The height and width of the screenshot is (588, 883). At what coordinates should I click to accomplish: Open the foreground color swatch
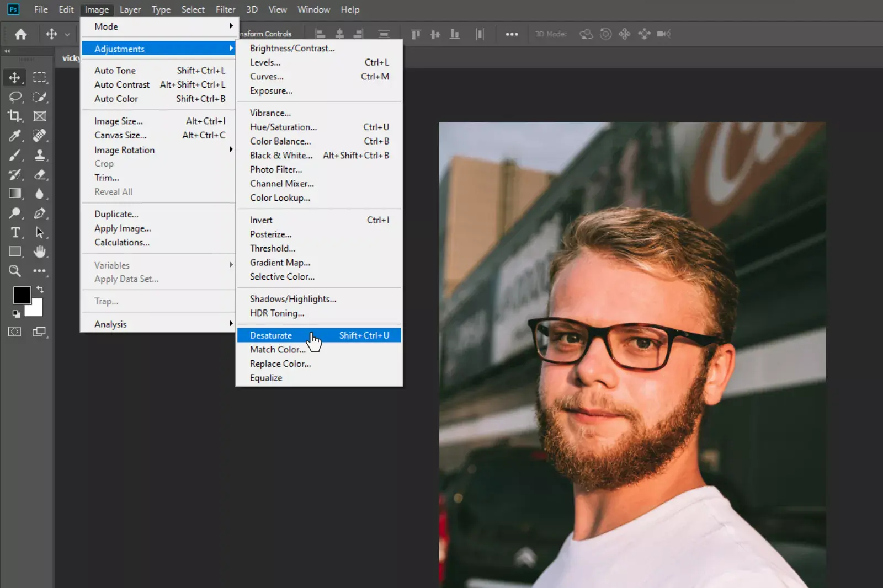[x=22, y=295]
